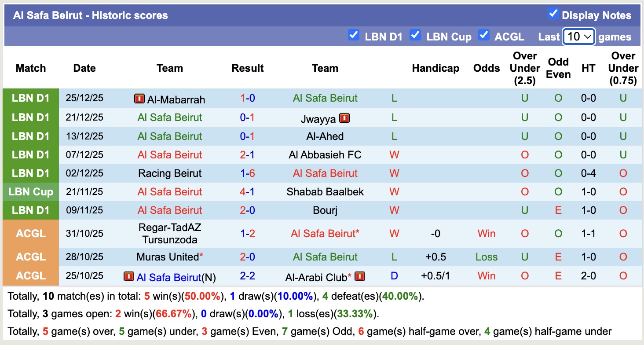Click the 2-2 draw result score
The height and width of the screenshot is (345, 644).
tap(248, 276)
